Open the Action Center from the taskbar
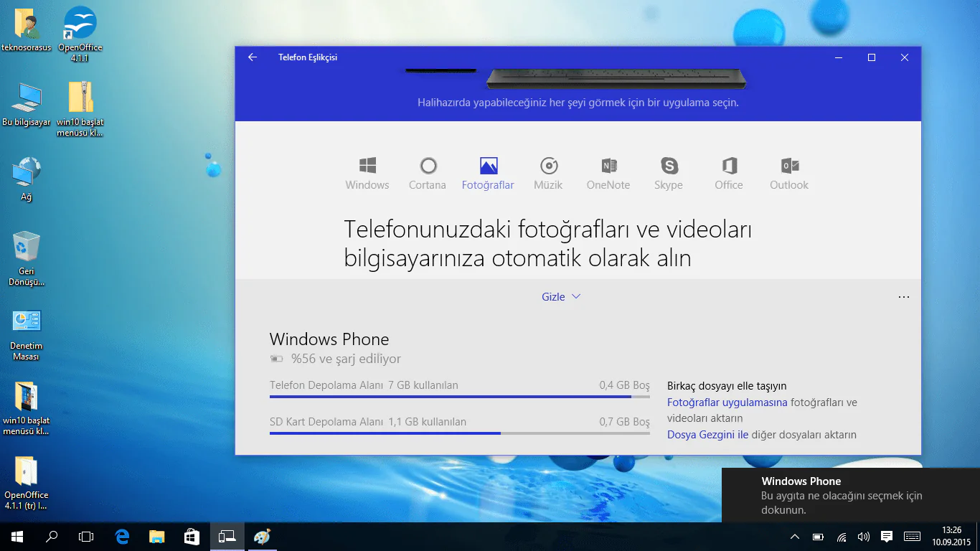This screenshot has width=980, height=551. coord(886,536)
